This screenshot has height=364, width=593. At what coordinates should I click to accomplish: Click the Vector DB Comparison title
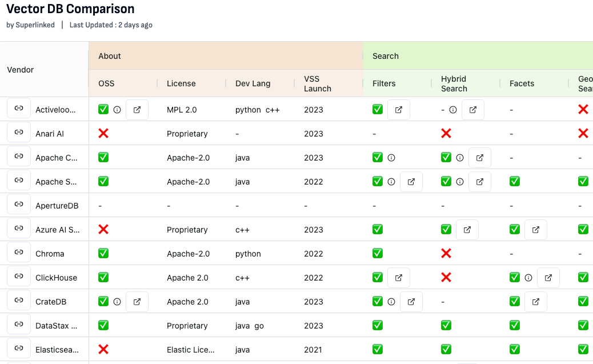(x=70, y=9)
